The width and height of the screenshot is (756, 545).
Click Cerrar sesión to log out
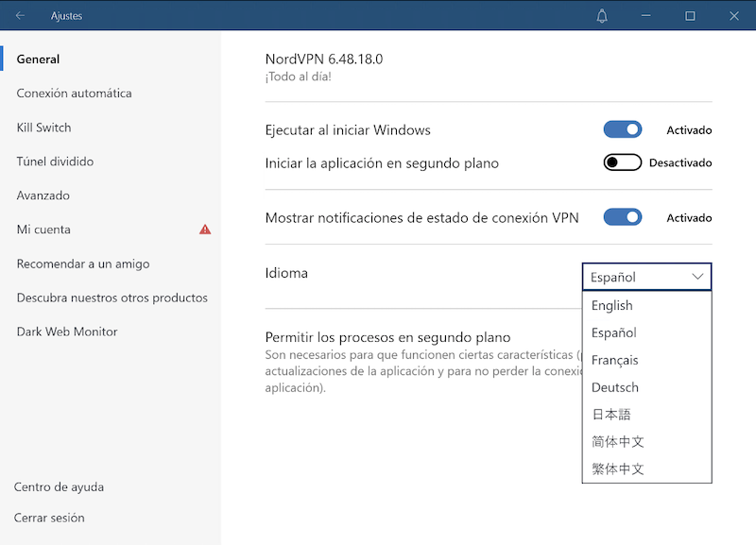click(x=49, y=518)
